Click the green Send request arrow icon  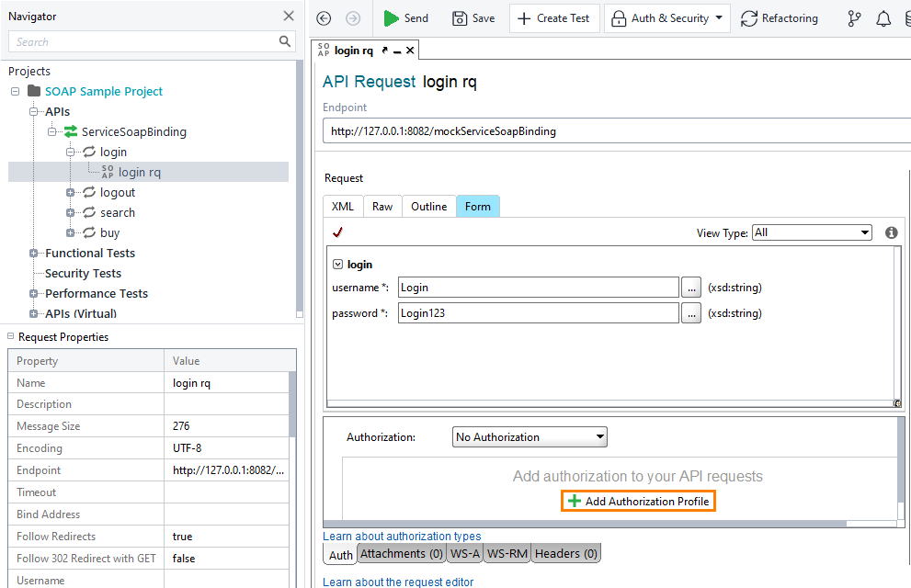389,17
